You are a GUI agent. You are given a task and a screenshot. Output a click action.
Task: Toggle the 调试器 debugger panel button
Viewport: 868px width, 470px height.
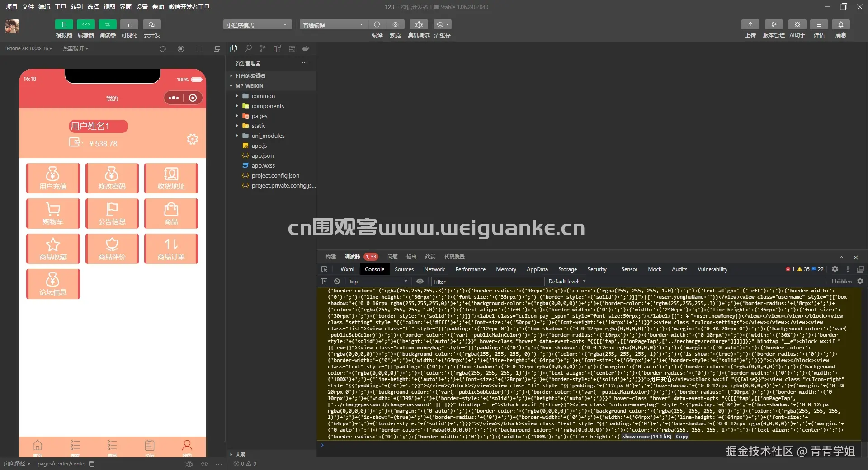point(108,24)
